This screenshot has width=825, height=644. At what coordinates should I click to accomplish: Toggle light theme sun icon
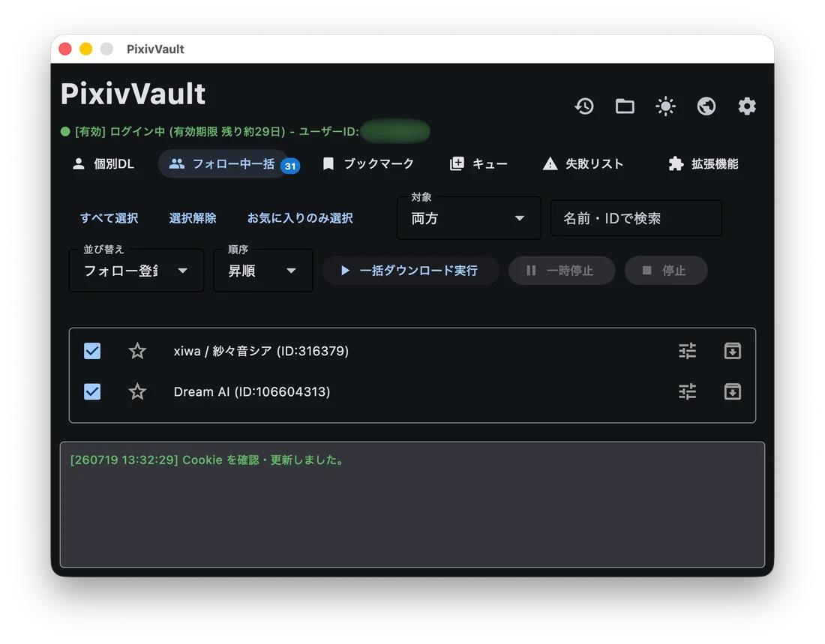[x=665, y=106]
